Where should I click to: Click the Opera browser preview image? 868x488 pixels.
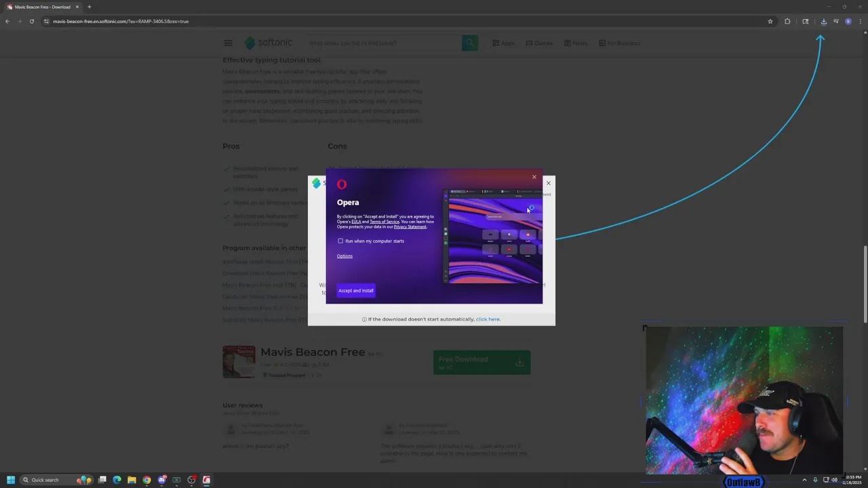[x=493, y=236]
